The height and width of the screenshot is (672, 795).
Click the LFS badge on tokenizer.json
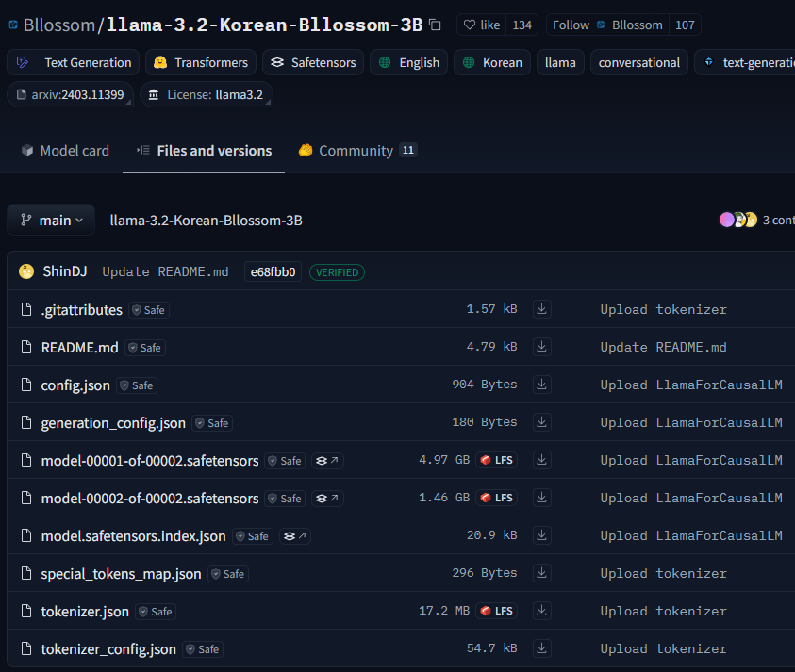496,611
